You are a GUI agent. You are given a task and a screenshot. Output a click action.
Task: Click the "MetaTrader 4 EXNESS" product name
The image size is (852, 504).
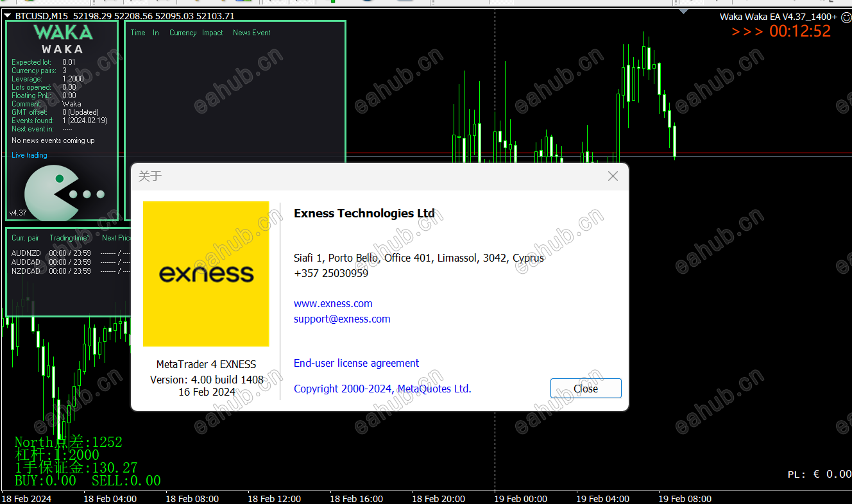206,364
